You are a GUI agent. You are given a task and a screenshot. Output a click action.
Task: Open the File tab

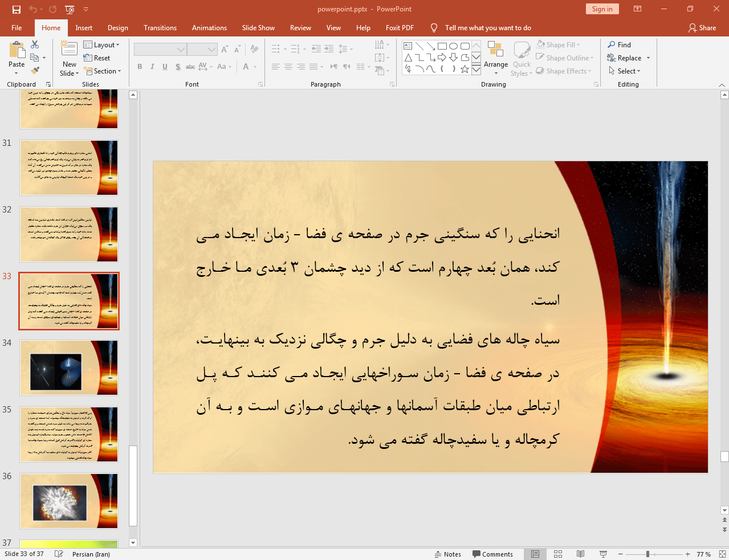coord(17,28)
